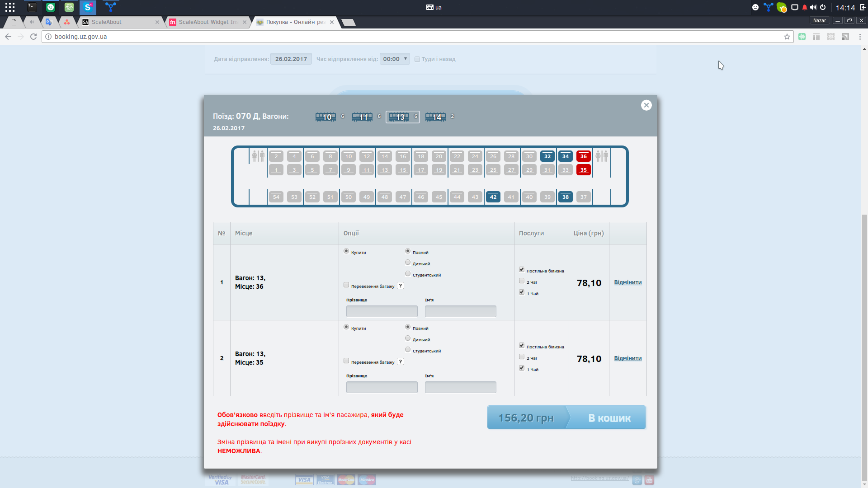Select child ticket for seat 35
Viewport: 868px width, 488px height.
click(x=408, y=338)
